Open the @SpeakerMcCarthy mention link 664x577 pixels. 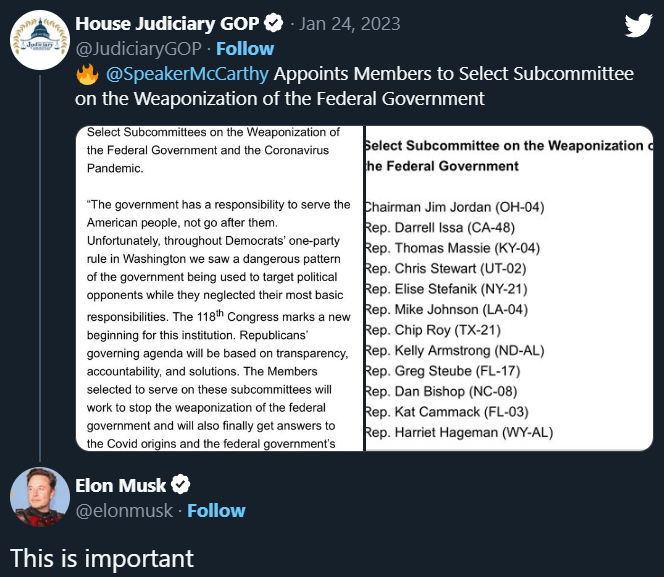(185, 74)
